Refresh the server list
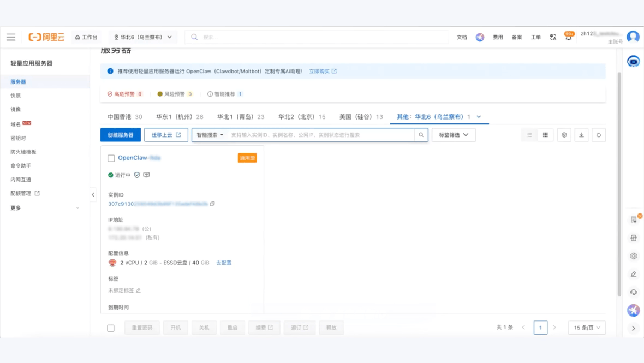 point(599,135)
